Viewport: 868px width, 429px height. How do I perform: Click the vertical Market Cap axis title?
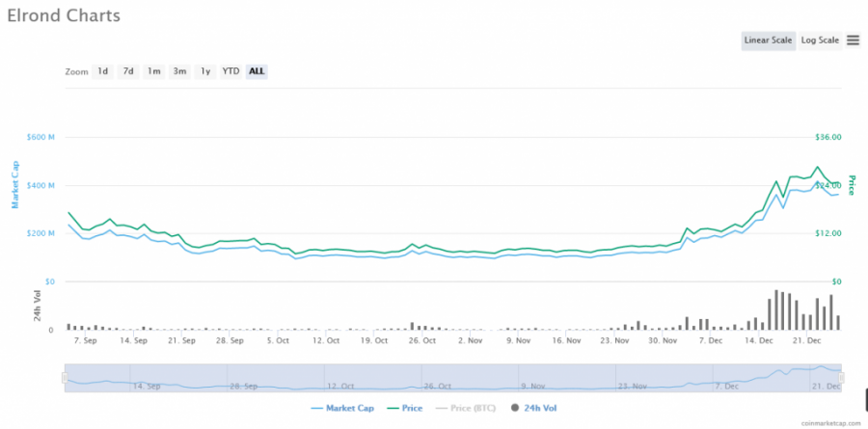(x=15, y=184)
